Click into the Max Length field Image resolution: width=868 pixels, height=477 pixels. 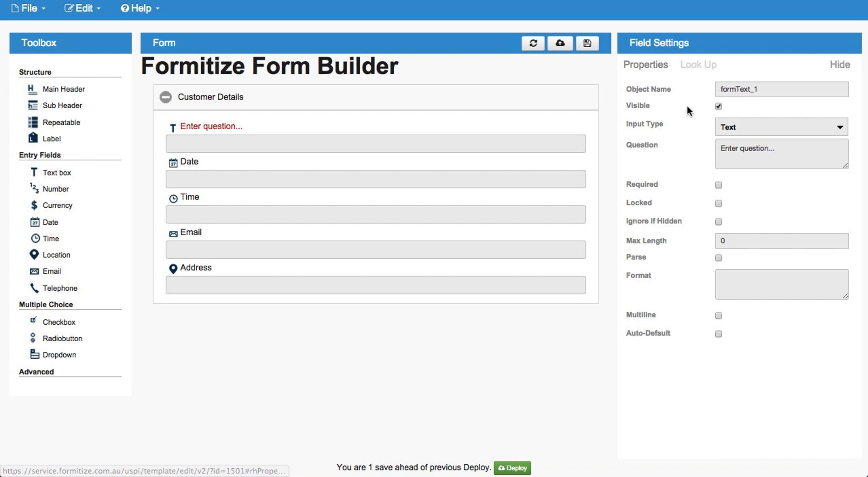[782, 241]
